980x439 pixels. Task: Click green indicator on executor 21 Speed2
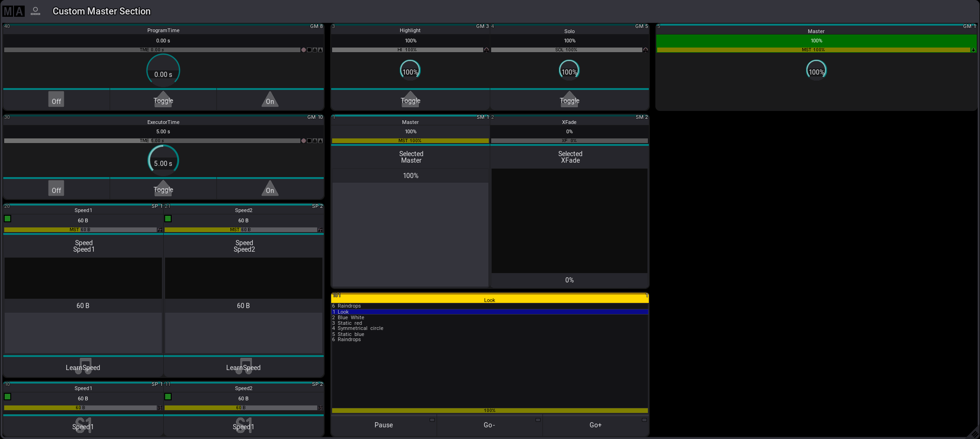pyautogui.click(x=168, y=219)
